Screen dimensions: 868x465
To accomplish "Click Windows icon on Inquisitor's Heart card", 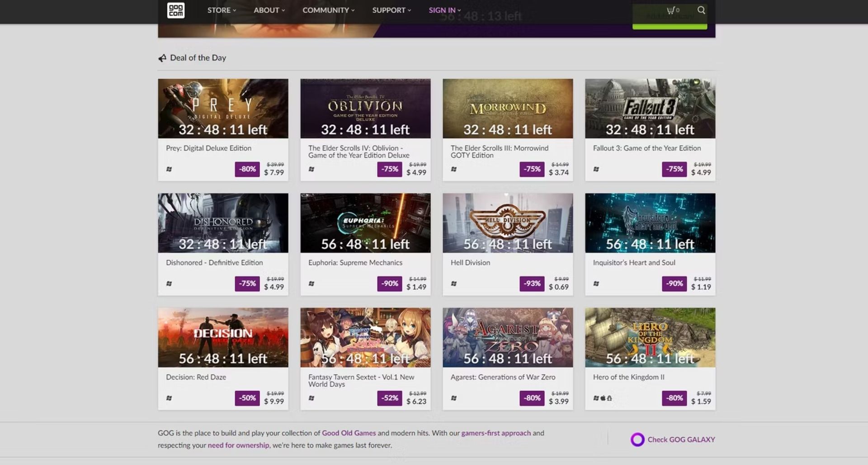I will point(596,284).
